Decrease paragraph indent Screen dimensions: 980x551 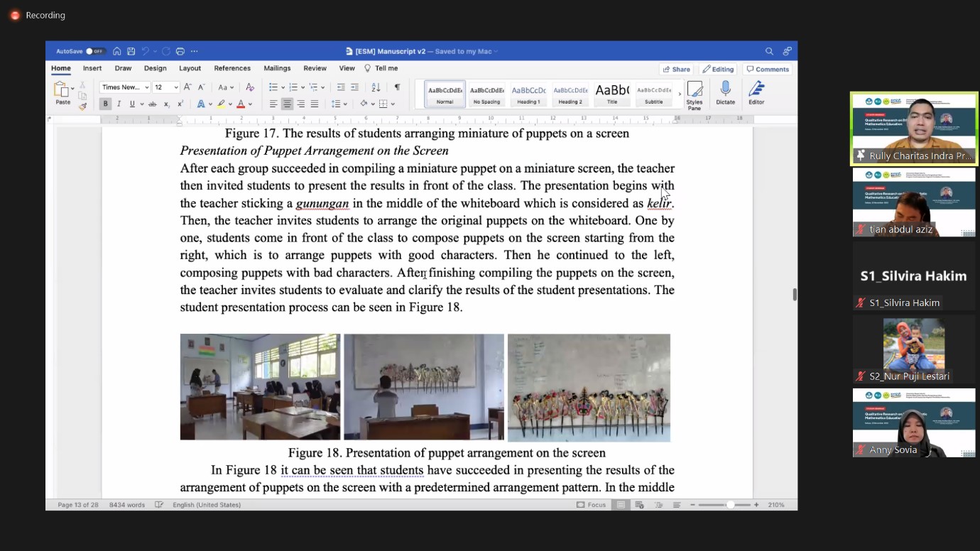click(x=341, y=87)
